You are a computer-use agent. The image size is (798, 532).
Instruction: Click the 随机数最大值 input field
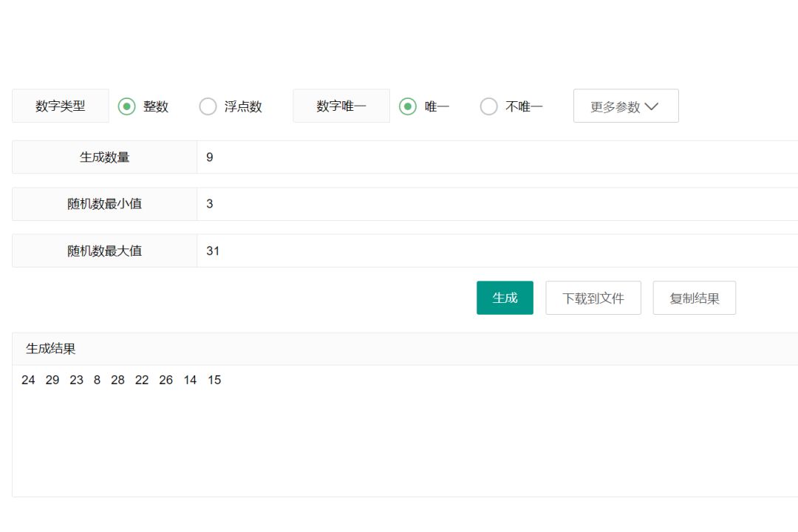[497, 251]
